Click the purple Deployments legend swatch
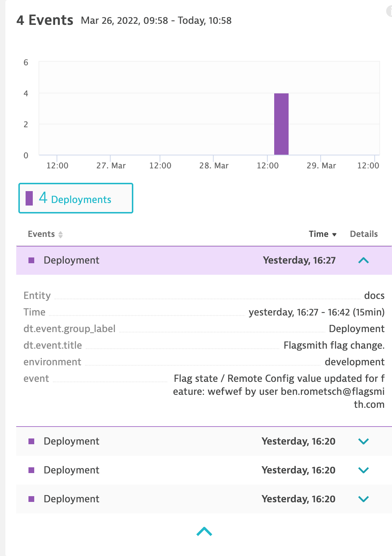This screenshot has width=392, height=556. pos(30,198)
